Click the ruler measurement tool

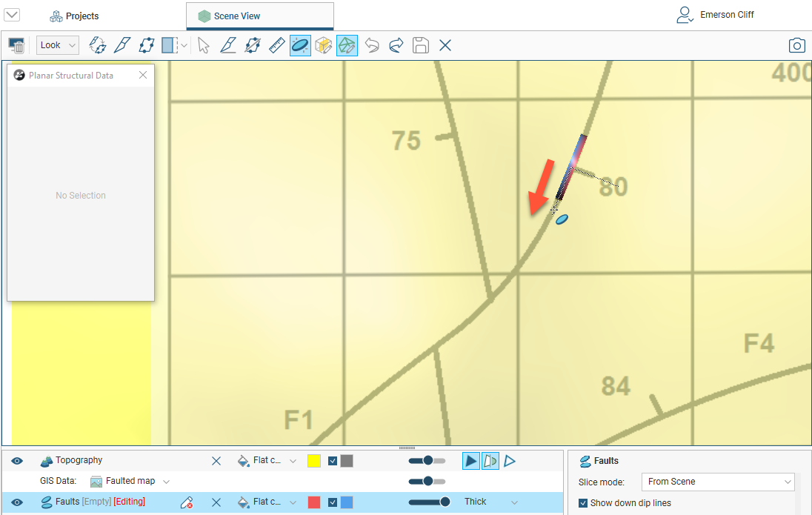(276, 45)
